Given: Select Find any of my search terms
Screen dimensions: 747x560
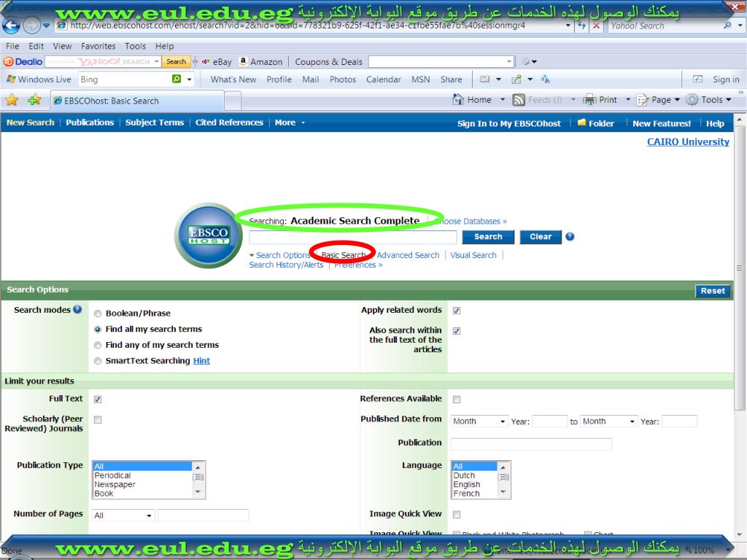Looking at the screenshot, I should coord(98,345).
